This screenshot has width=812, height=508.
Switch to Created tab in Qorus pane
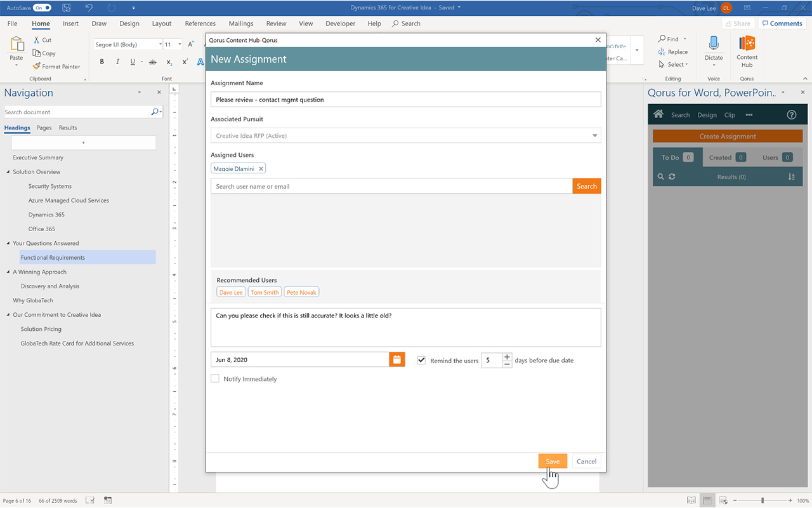click(727, 157)
